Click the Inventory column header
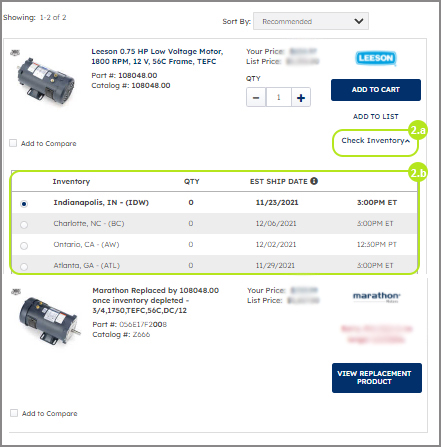Image resolution: width=441 pixels, height=447 pixels. coord(71,181)
